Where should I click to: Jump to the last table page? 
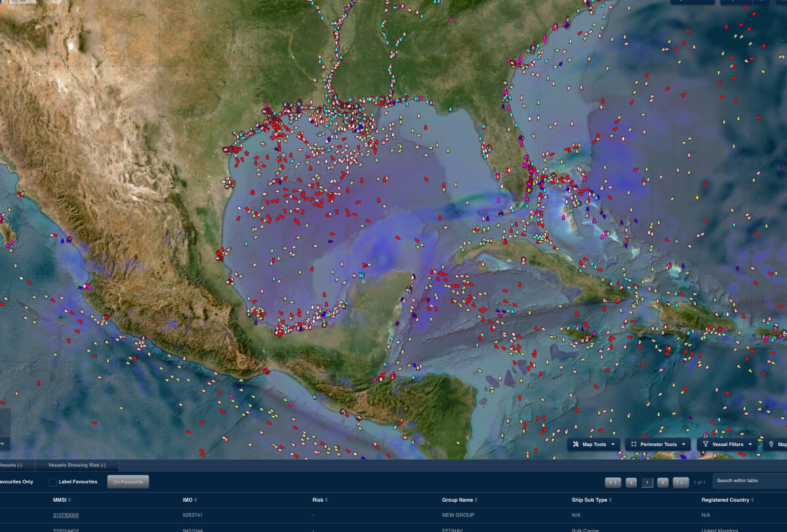point(681,482)
